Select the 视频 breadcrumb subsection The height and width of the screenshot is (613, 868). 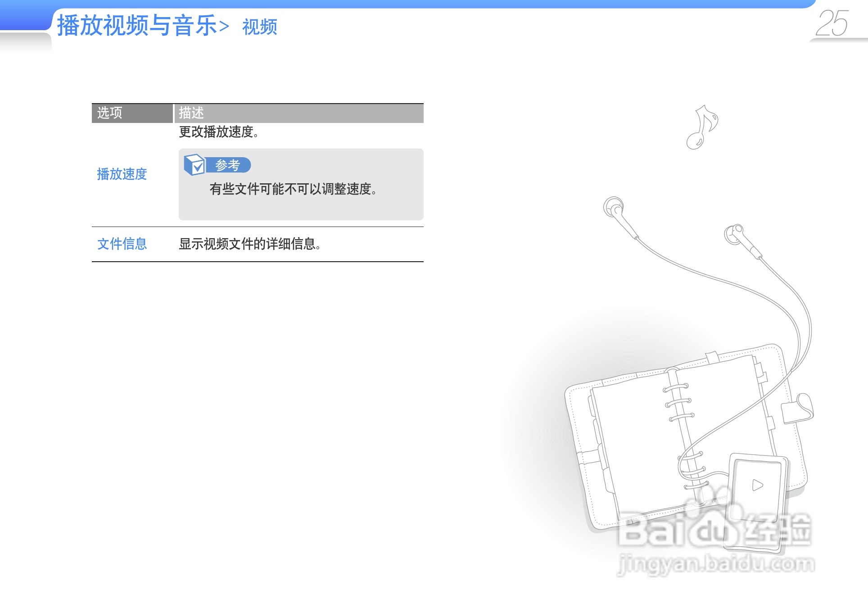(x=260, y=27)
